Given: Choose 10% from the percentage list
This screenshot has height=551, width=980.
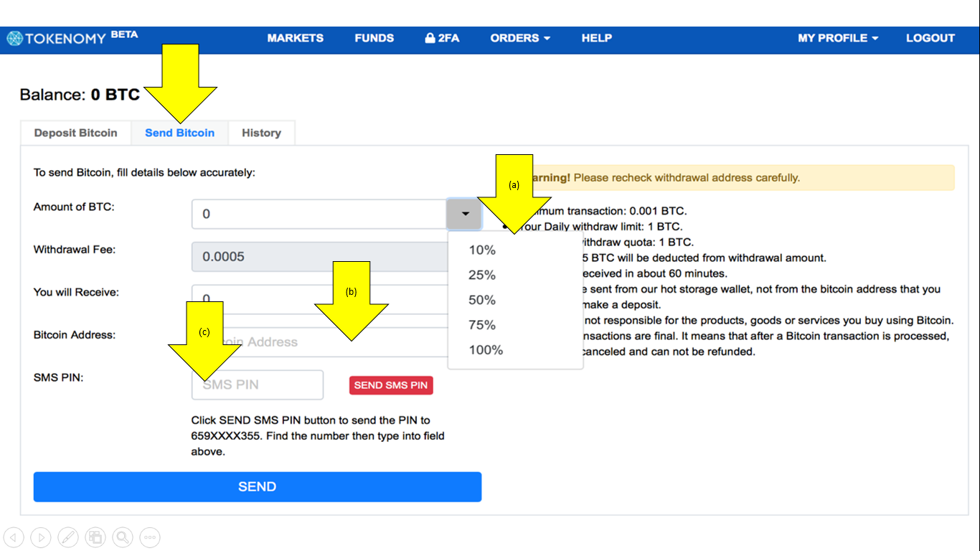Looking at the screenshot, I should coord(482,250).
